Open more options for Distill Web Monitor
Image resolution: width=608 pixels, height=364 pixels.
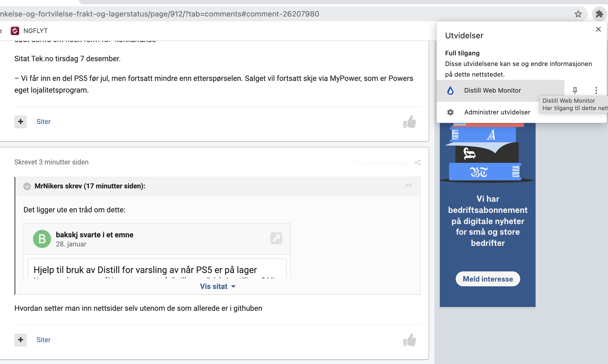[596, 90]
